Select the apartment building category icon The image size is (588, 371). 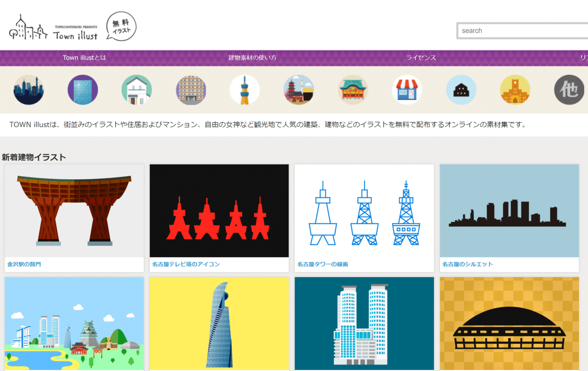[191, 90]
